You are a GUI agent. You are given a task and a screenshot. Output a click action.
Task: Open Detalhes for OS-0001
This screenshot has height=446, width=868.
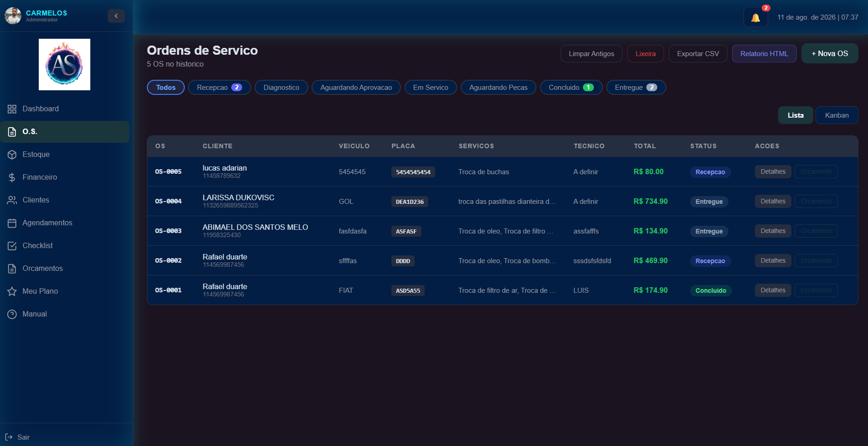773,290
